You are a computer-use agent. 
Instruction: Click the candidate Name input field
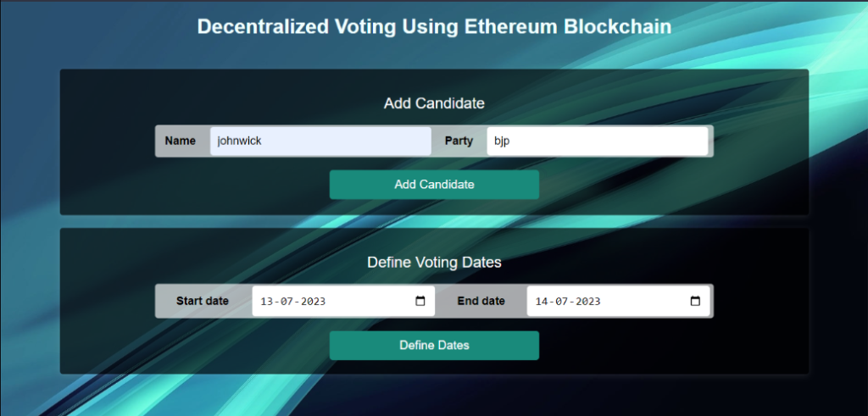[320, 141]
